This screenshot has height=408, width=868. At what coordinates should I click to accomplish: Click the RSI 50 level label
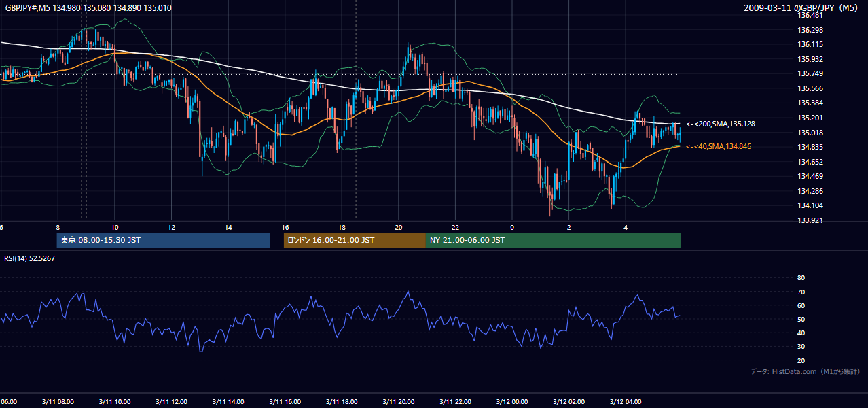[801, 319]
